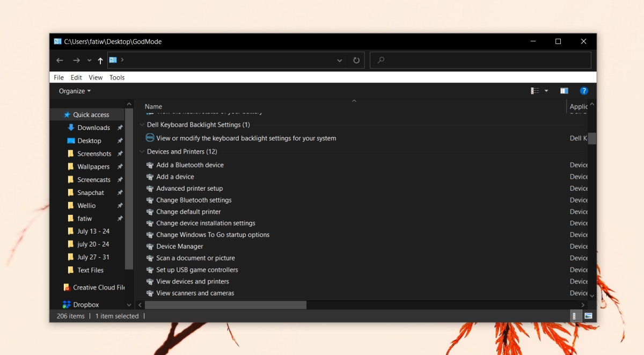Open Set up USB game controllers
The image size is (644, 355).
pyautogui.click(x=197, y=270)
